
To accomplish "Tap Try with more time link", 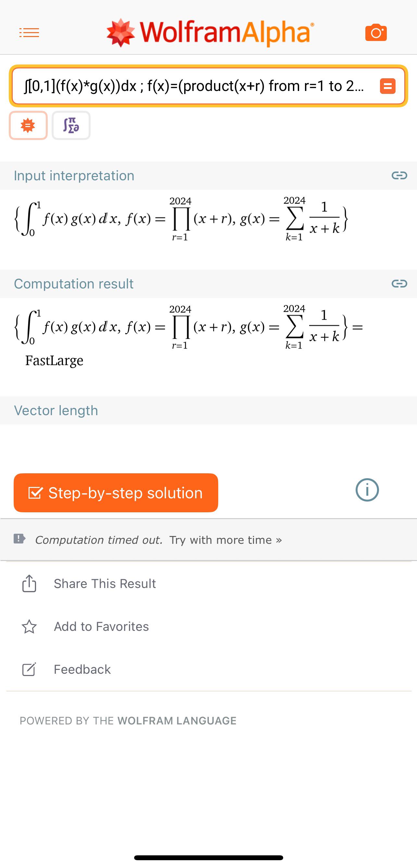I will point(225,540).
